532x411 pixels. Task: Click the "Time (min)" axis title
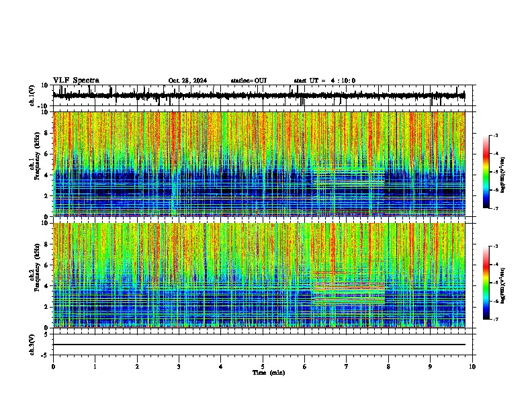[x=269, y=373]
